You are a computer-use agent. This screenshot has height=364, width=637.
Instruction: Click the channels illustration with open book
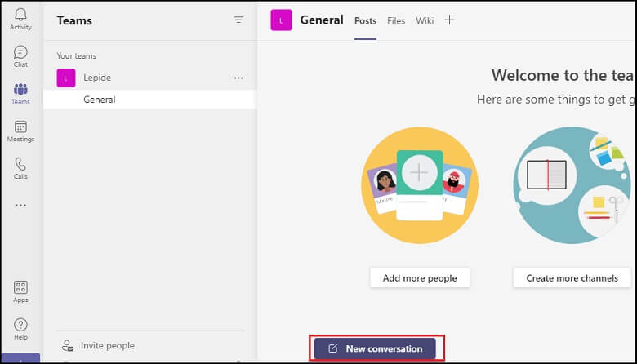point(572,185)
